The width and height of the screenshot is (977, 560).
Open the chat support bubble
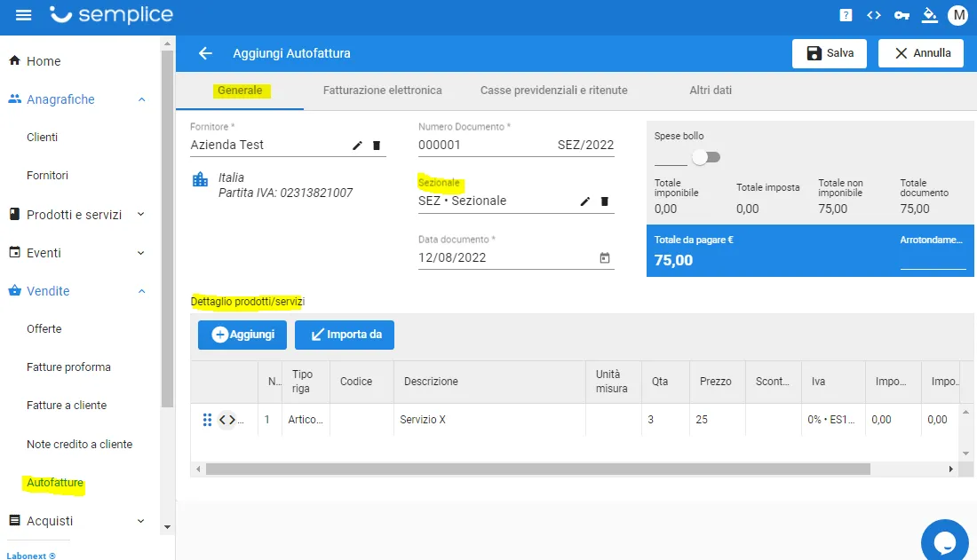click(x=945, y=540)
